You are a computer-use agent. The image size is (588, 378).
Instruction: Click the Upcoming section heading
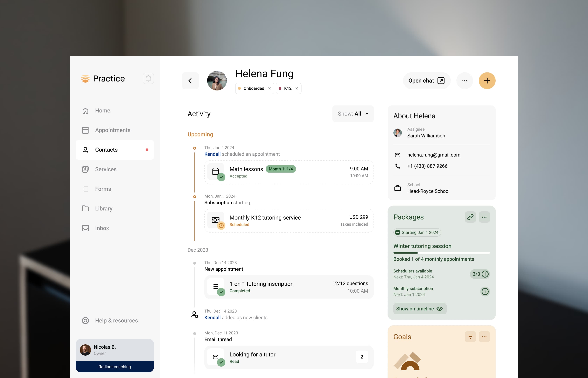click(200, 135)
